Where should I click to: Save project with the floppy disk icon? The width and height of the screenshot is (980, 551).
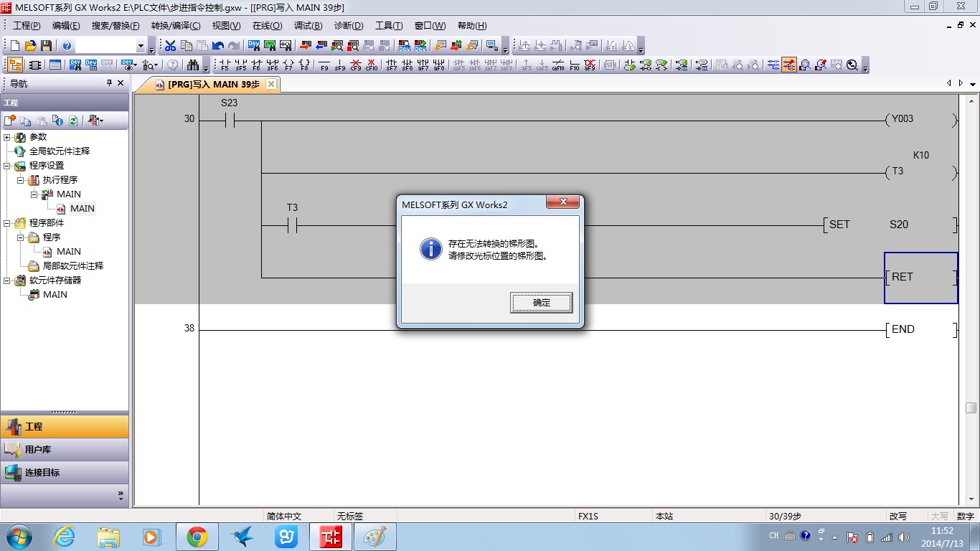[x=46, y=46]
